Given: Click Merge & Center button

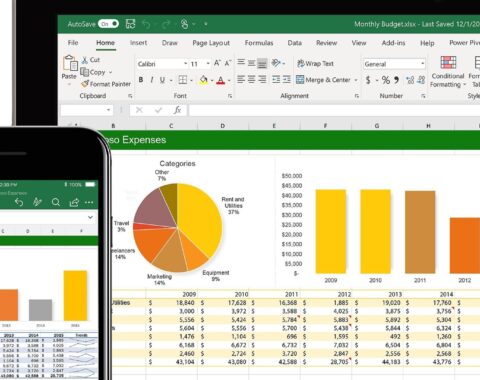Looking at the screenshot, I should click(x=323, y=80).
